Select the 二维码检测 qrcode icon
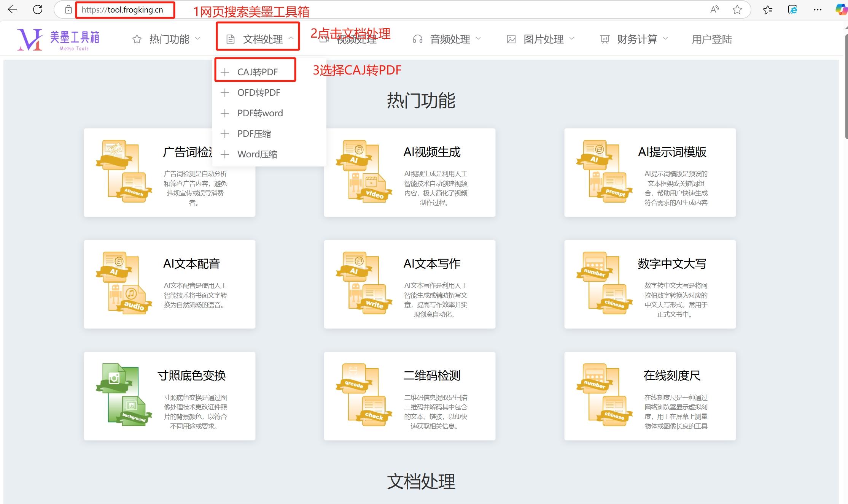848x504 pixels. [x=365, y=395]
